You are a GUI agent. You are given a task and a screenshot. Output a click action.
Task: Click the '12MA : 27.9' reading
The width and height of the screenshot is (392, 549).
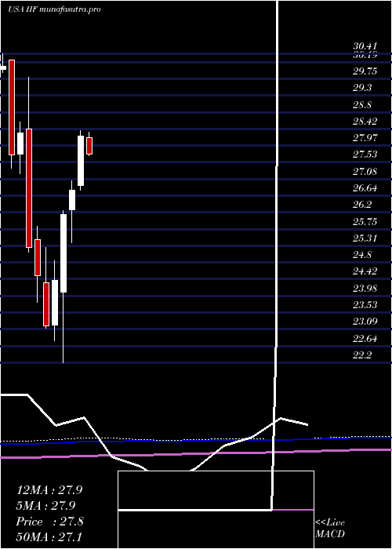(49, 490)
